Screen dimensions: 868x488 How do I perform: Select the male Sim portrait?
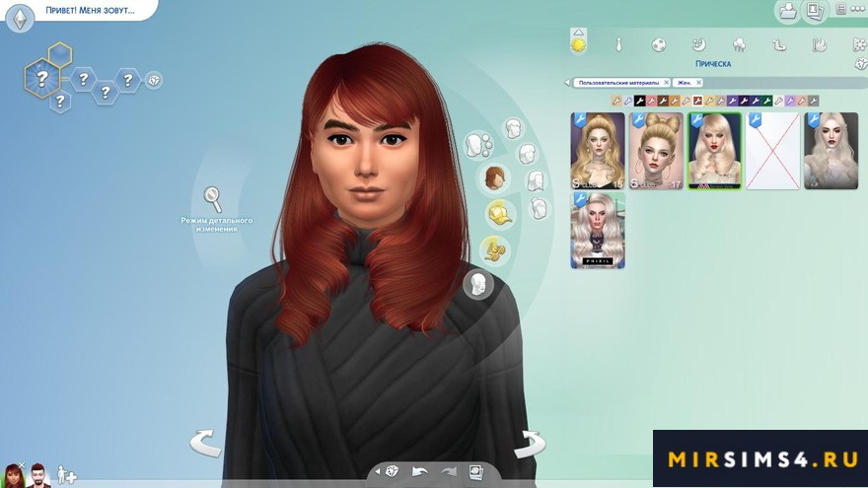pos(37,476)
